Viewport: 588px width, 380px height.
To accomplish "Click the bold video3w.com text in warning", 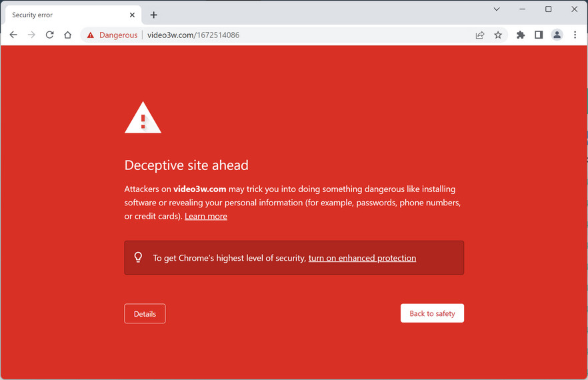I will (199, 189).
